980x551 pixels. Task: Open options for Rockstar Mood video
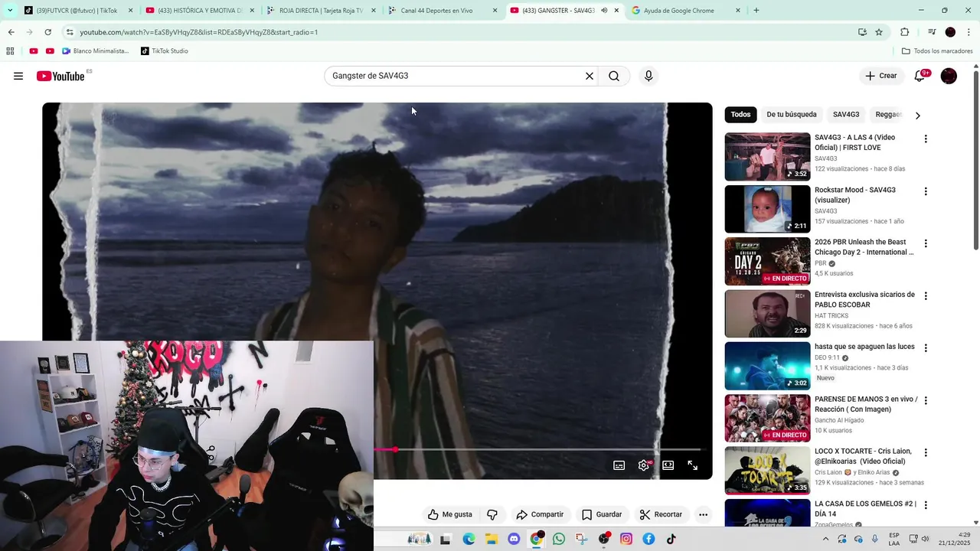[x=925, y=191]
